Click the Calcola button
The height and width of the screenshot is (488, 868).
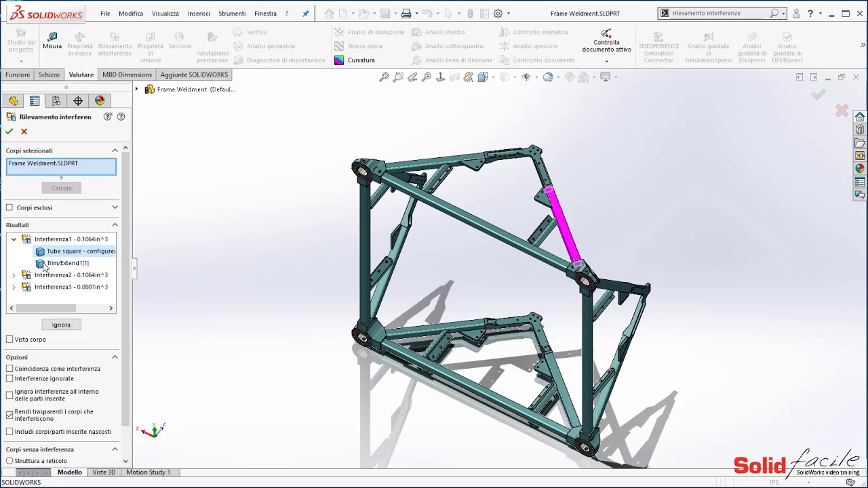(x=61, y=188)
